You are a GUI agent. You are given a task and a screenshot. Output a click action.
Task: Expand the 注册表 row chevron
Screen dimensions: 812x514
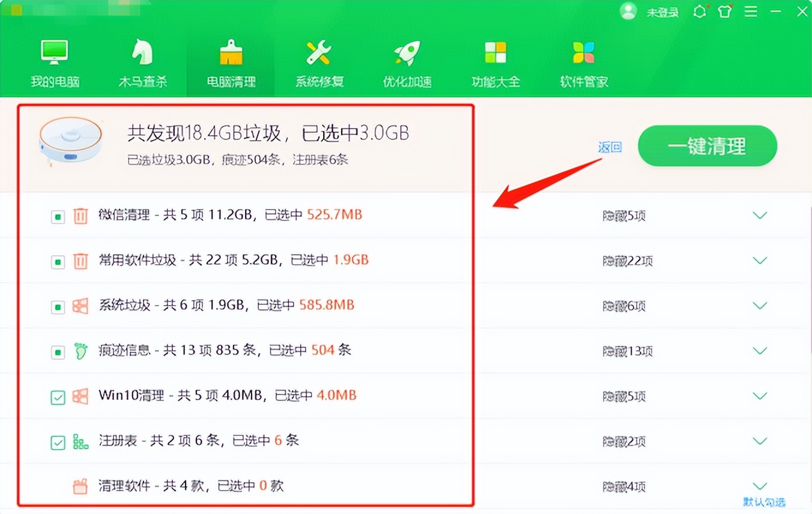tap(760, 441)
